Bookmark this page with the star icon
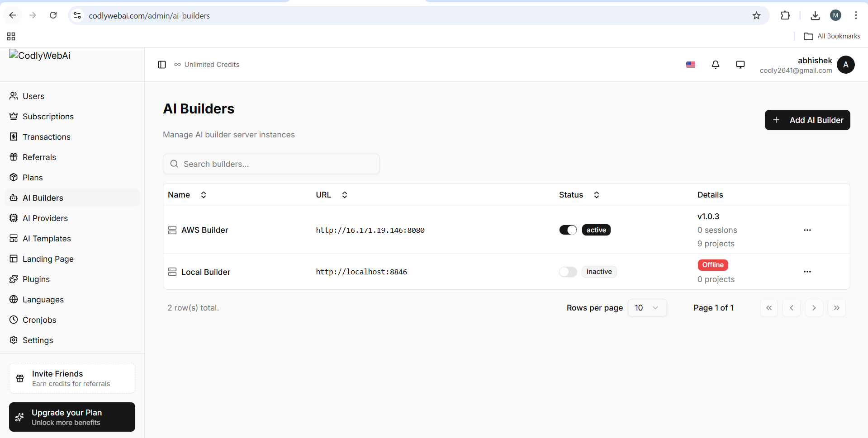Screen dimensions: 868x438 [x=756, y=16]
